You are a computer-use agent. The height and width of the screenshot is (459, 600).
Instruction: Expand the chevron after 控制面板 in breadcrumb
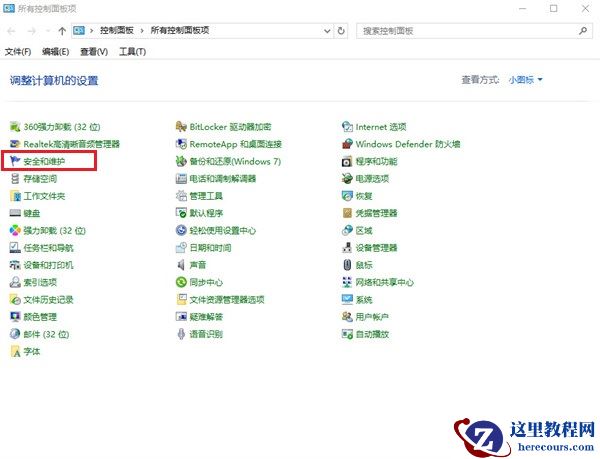pyautogui.click(x=142, y=31)
